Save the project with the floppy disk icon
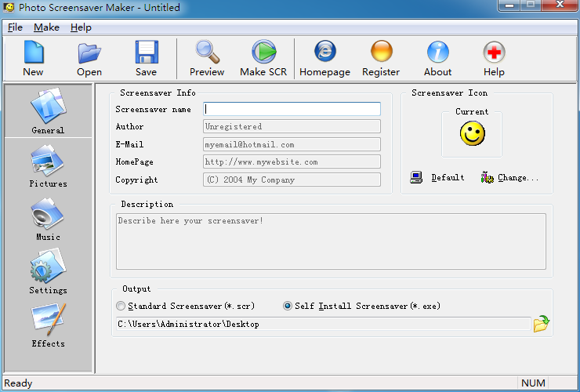The height and width of the screenshot is (392, 580). point(147,53)
